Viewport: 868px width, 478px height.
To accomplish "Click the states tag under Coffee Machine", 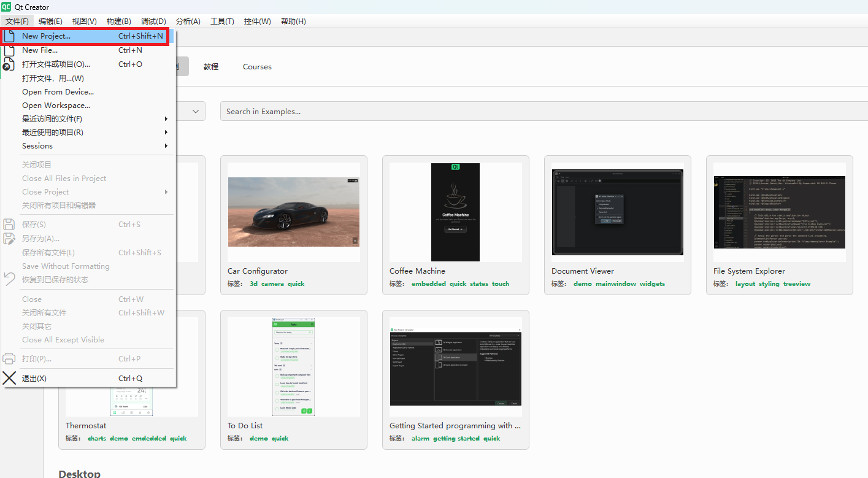I will tap(479, 284).
